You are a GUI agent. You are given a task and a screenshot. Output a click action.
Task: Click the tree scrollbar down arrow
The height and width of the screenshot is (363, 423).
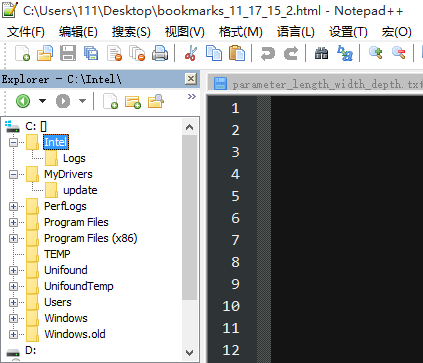[190, 353]
